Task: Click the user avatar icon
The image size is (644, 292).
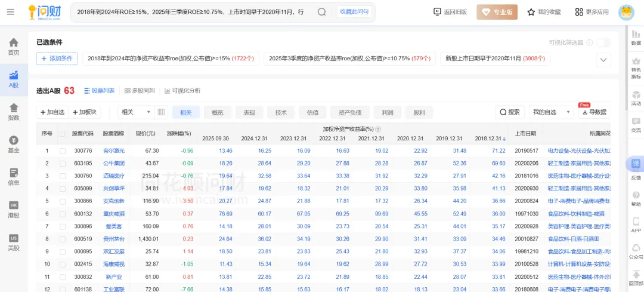Action: (x=626, y=13)
